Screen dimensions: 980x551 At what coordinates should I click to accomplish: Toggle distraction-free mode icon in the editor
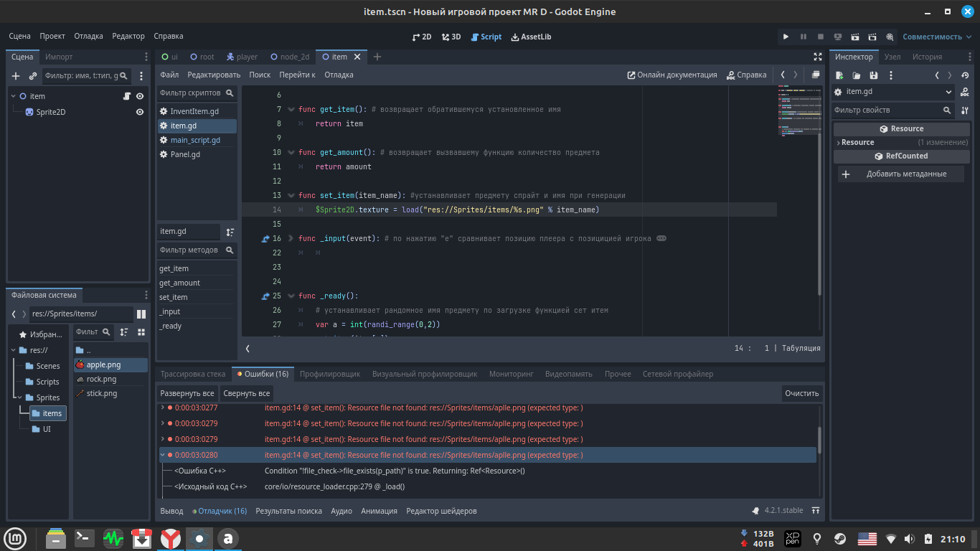click(818, 57)
